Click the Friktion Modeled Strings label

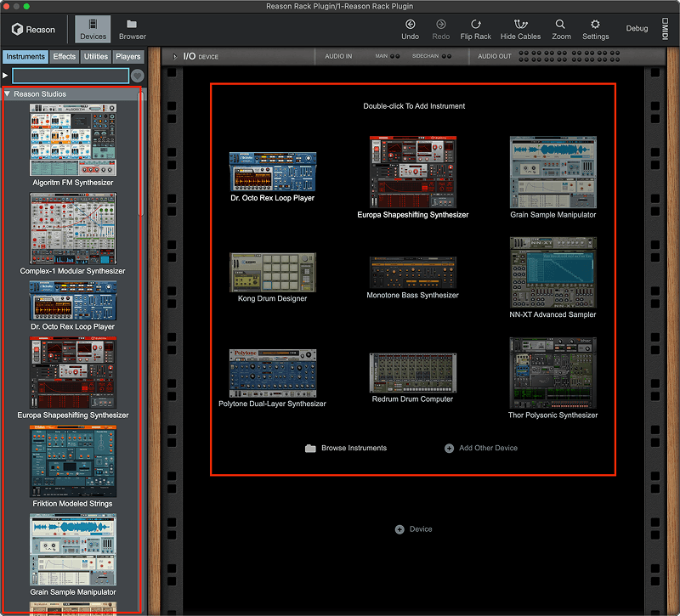72,503
